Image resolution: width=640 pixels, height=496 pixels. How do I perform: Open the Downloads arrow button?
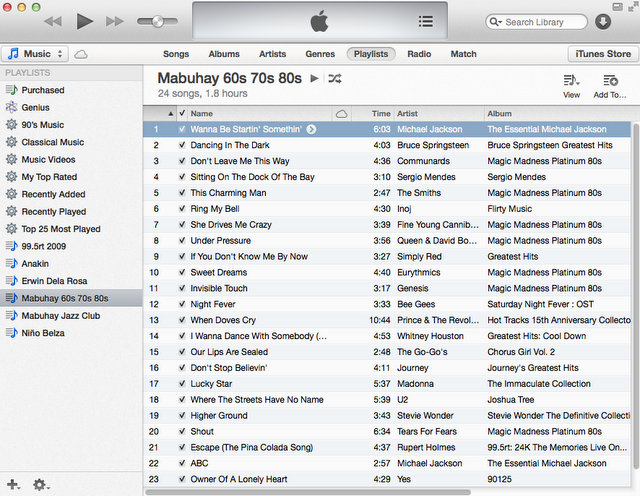[603, 22]
